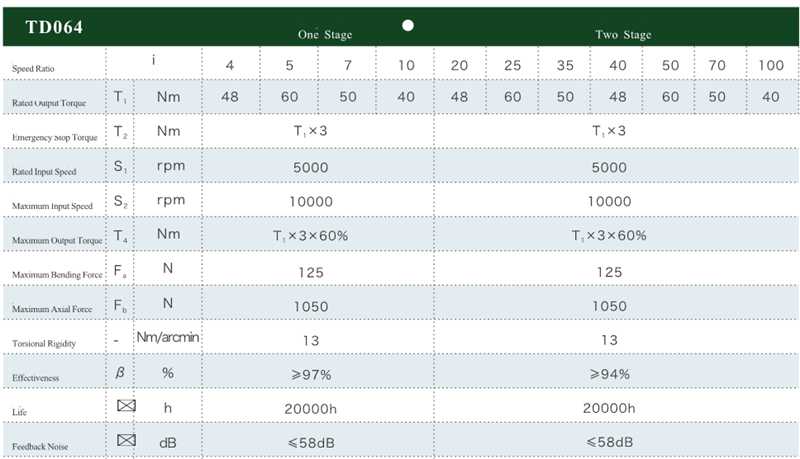This screenshot has width=800, height=459.
Task: Click speed ratio value 100
Action: tap(770, 65)
